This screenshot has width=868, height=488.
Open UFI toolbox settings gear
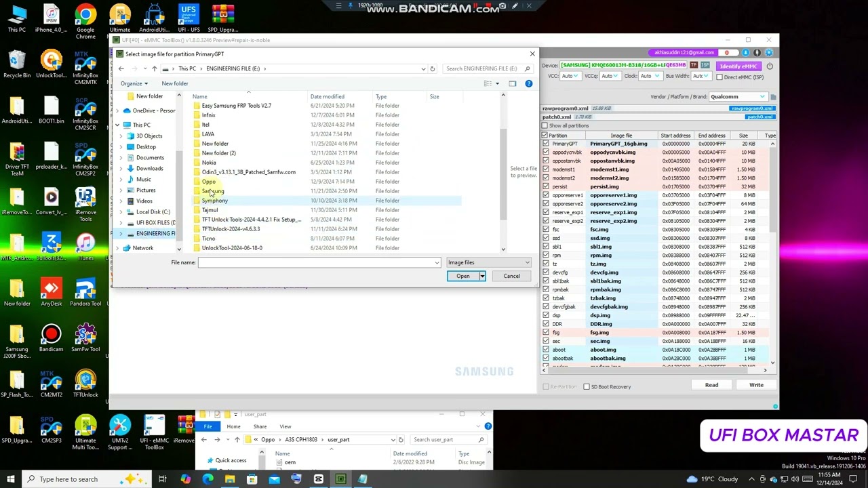pos(770,52)
